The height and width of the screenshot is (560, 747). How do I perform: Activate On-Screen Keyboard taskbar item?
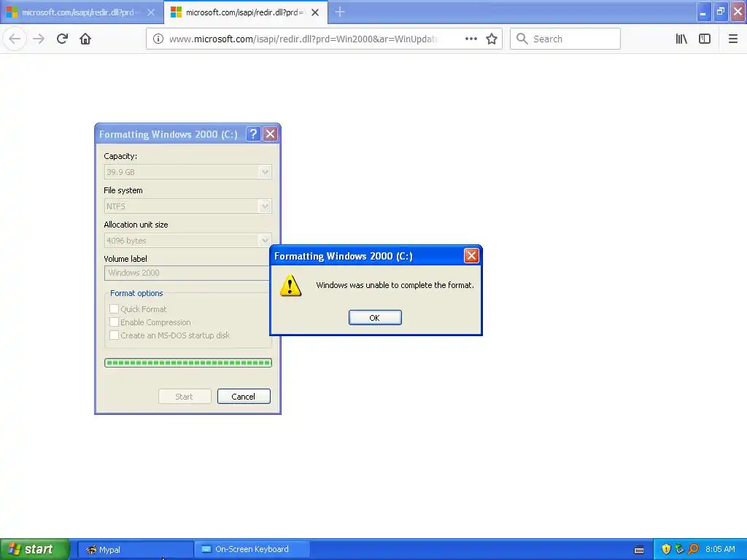tap(252, 550)
